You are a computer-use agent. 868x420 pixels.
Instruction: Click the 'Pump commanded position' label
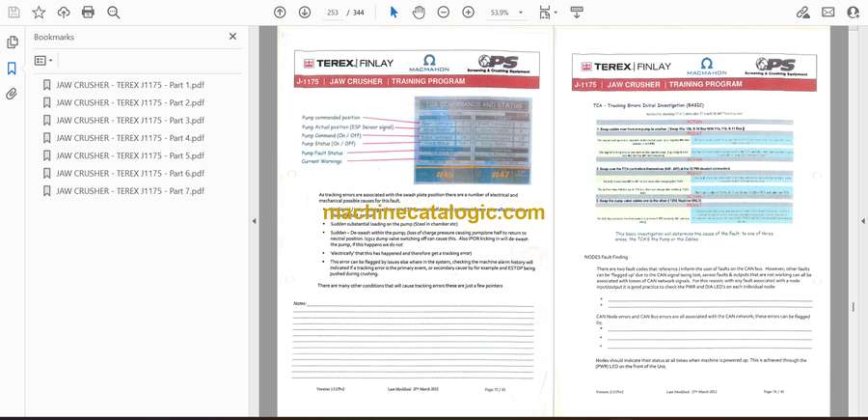click(x=331, y=118)
